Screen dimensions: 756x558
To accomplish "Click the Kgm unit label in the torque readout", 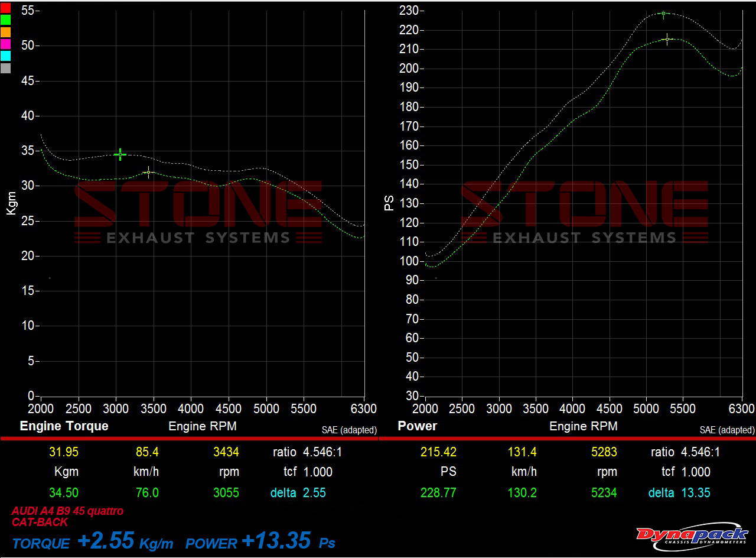I will 66,472.
